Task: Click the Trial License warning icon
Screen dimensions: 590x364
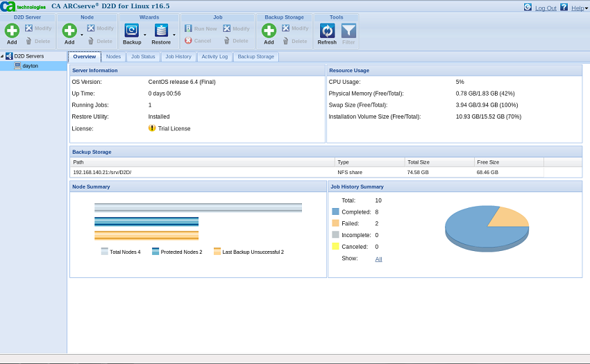Action: [152, 128]
